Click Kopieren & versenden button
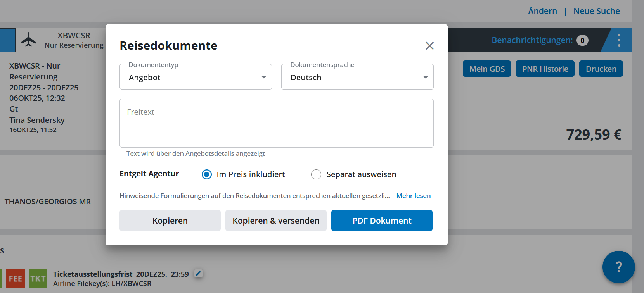This screenshot has height=293, width=644. click(x=276, y=221)
